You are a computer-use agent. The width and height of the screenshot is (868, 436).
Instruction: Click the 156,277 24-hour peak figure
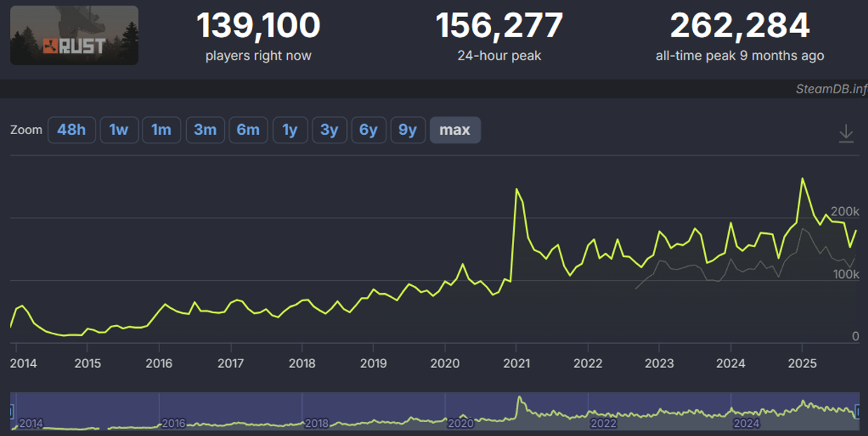(499, 26)
